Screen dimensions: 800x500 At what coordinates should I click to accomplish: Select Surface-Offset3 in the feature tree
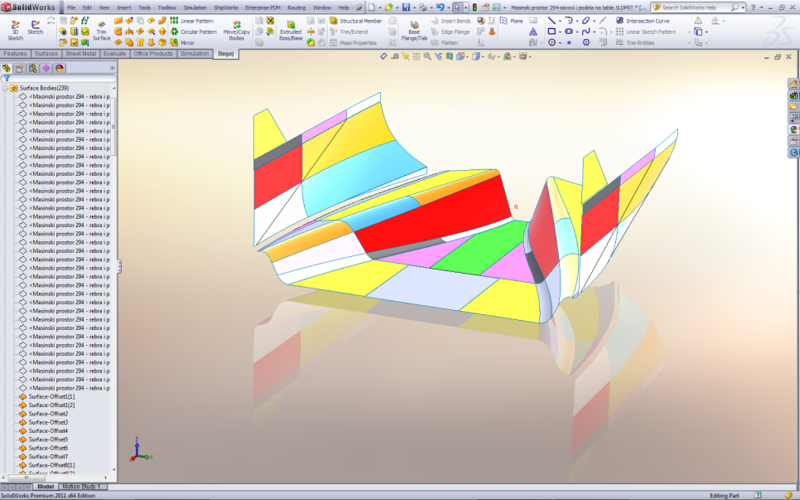(x=48, y=422)
